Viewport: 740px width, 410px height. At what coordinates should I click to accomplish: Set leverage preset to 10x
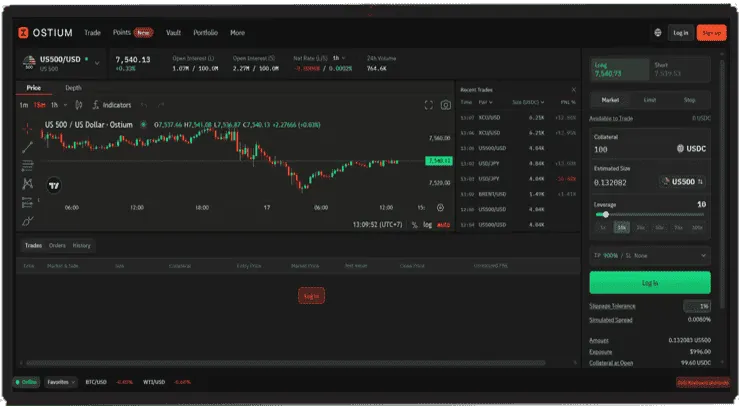(x=622, y=227)
